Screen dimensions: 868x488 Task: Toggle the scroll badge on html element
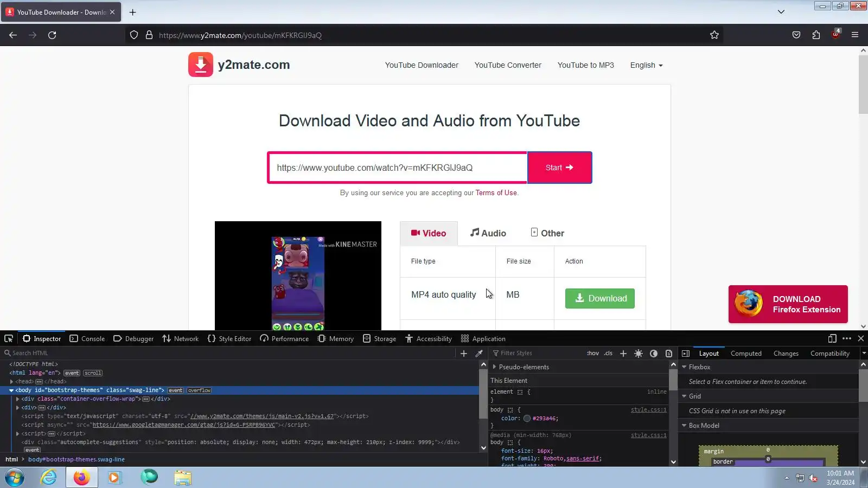point(93,373)
